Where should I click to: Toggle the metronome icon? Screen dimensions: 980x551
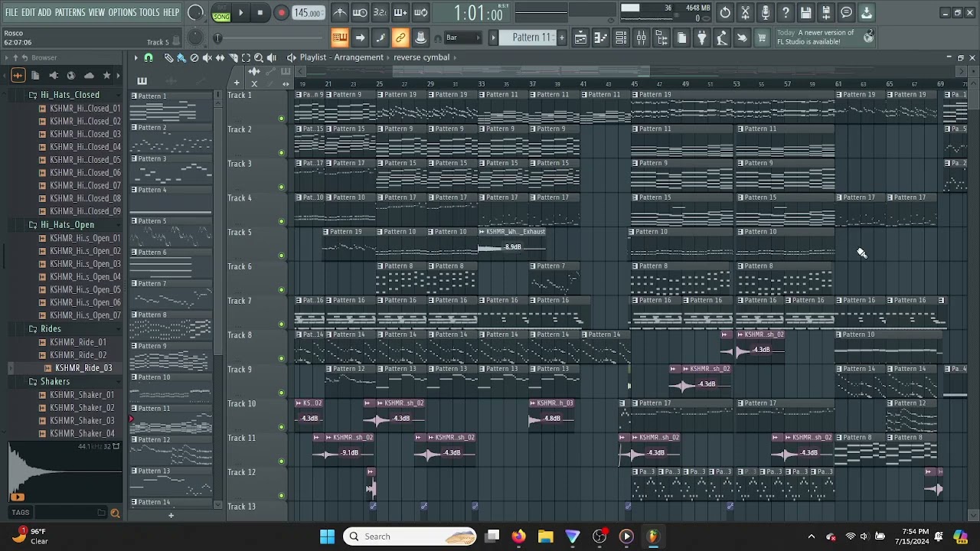[x=340, y=13]
